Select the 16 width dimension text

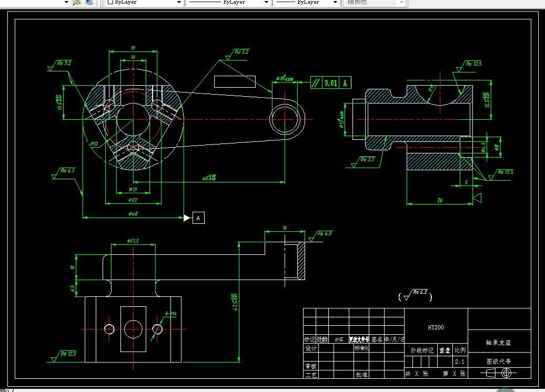point(285,228)
